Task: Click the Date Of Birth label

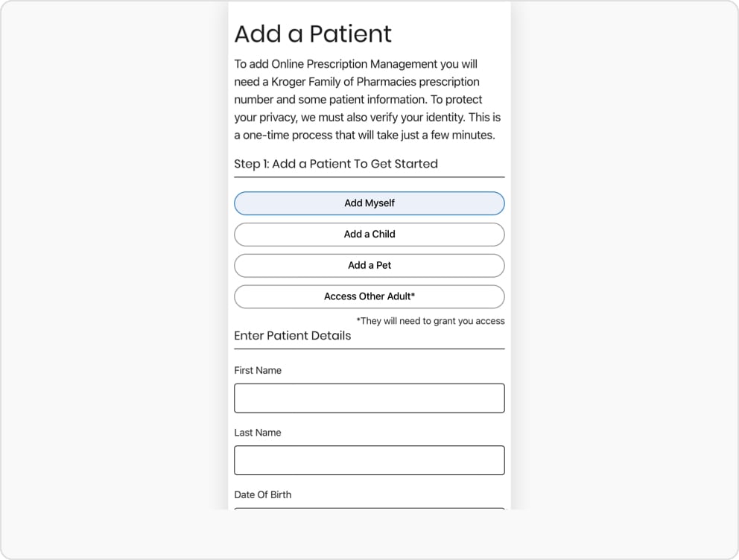Action: pyautogui.click(x=263, y=495)
